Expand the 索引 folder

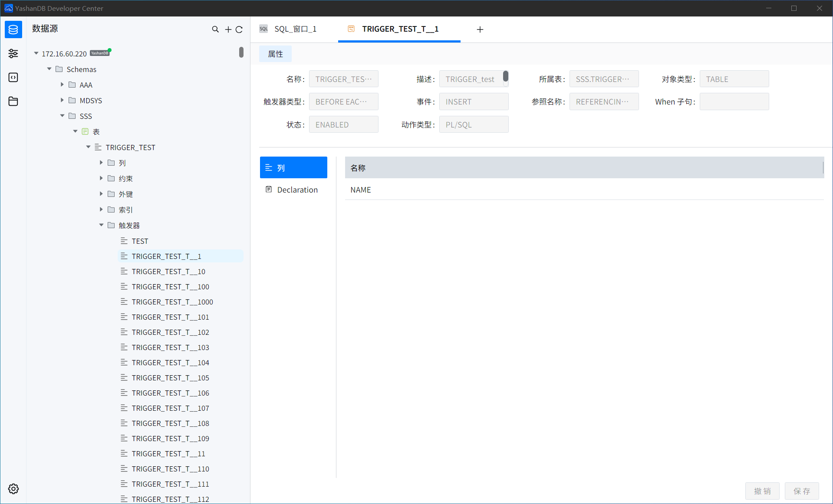click(102, 209)
